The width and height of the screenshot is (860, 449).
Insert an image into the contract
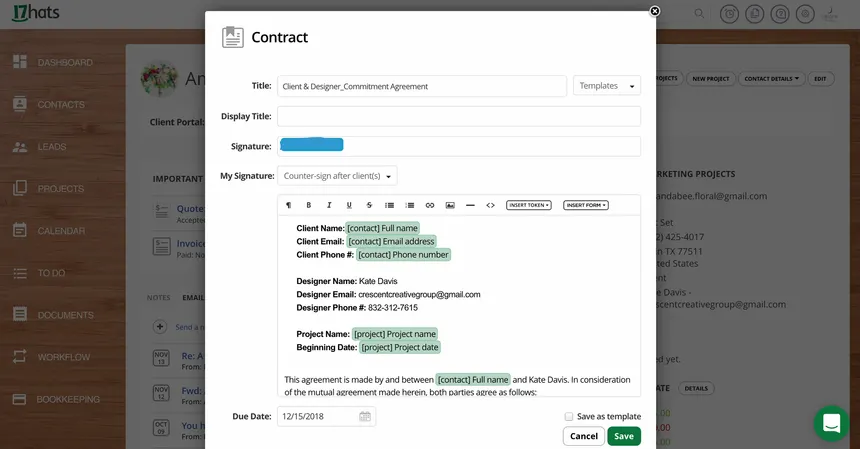[x=450, y=205]
